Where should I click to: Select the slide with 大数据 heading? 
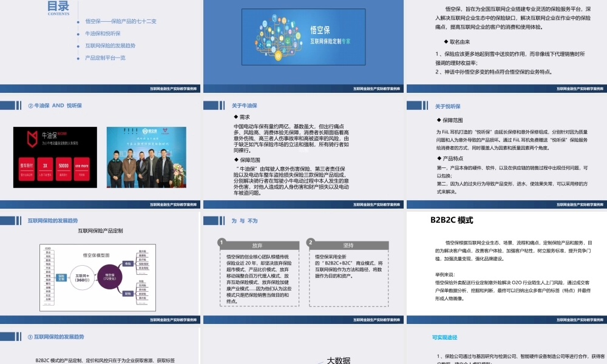[x=303, y=347]
